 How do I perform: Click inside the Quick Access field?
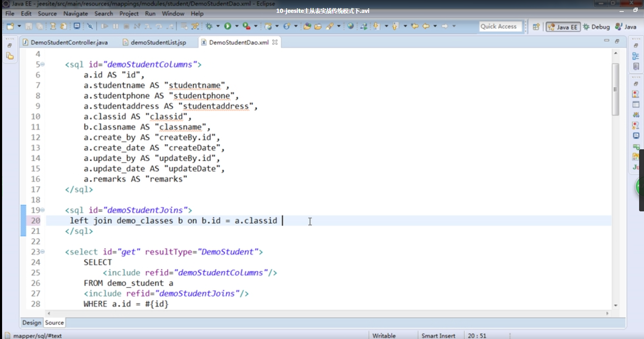[x=500, y=27]
